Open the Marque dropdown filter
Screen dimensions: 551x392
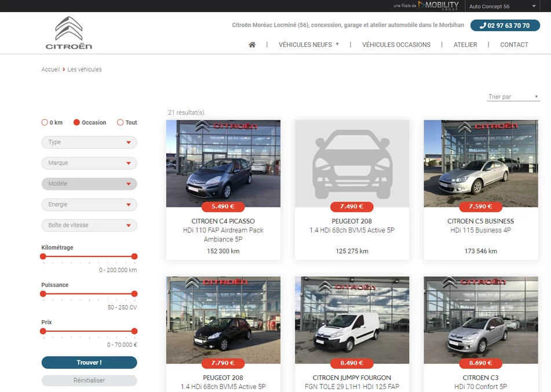(89, 163)
